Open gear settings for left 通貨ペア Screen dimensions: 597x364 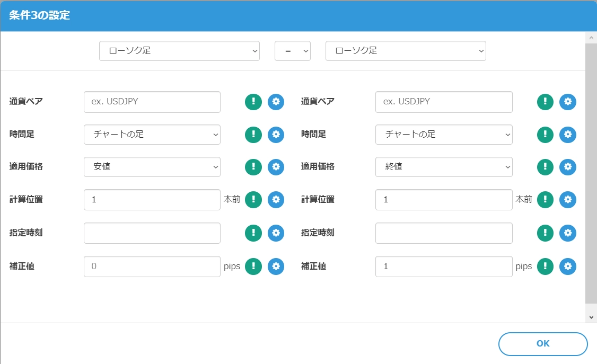point(276,102)
